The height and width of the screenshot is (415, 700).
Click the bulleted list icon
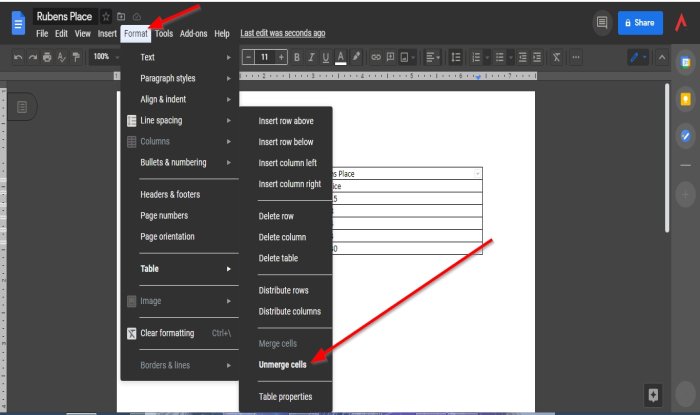coord(500,57)
